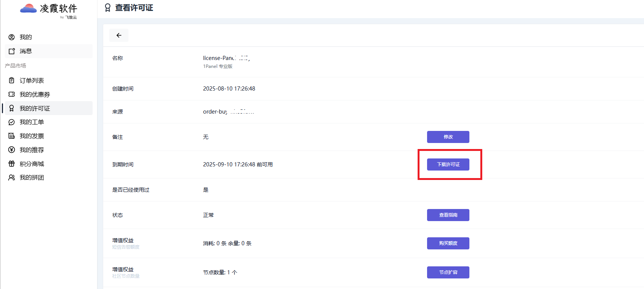This screenshot has width=644, height=289.
Task: Click the 节点扩容 button
Action: tap(448, 272)
